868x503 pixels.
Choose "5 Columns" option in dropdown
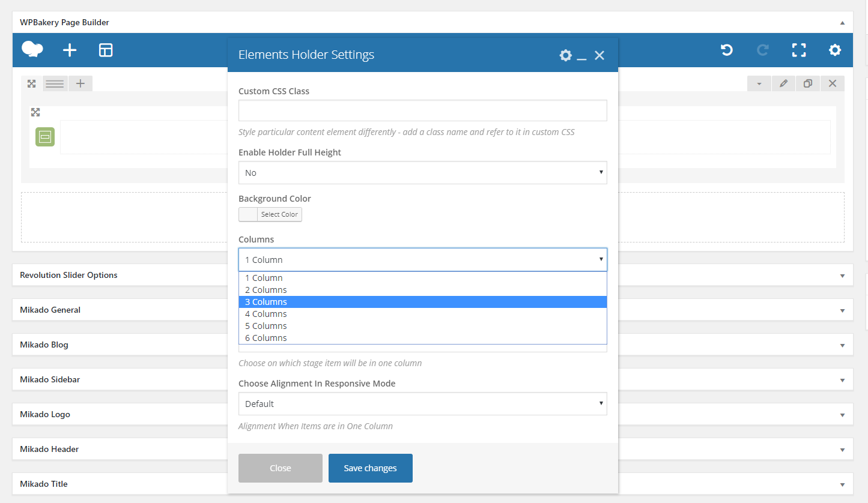(x=423, y=326)
